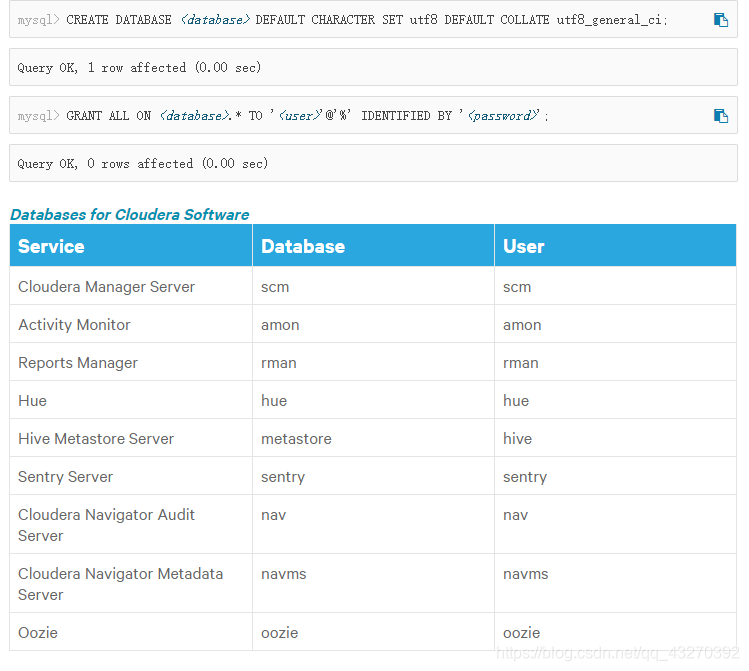
Task: Click 'Query OK, 1 row affected' output
Action: (373, 67)
